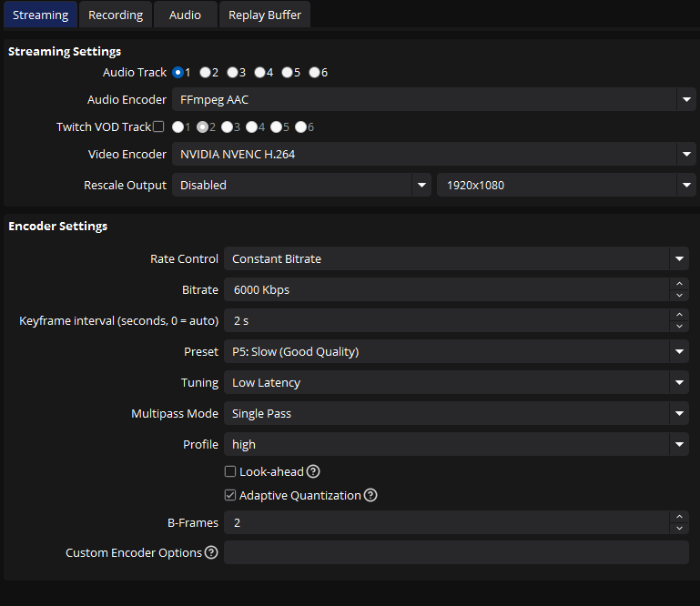Select Audio Track 3 radio button
Viewport: 700px width, 606px height.
click(232, 72)
